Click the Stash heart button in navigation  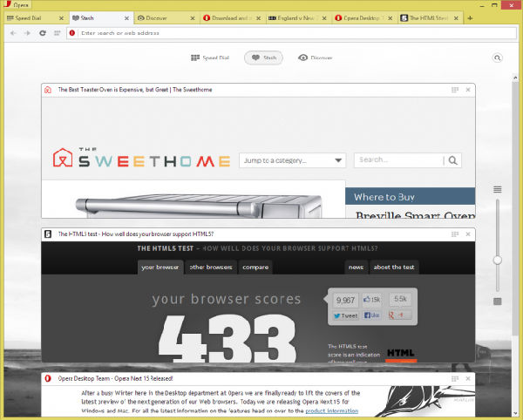[x=263, y=58]
